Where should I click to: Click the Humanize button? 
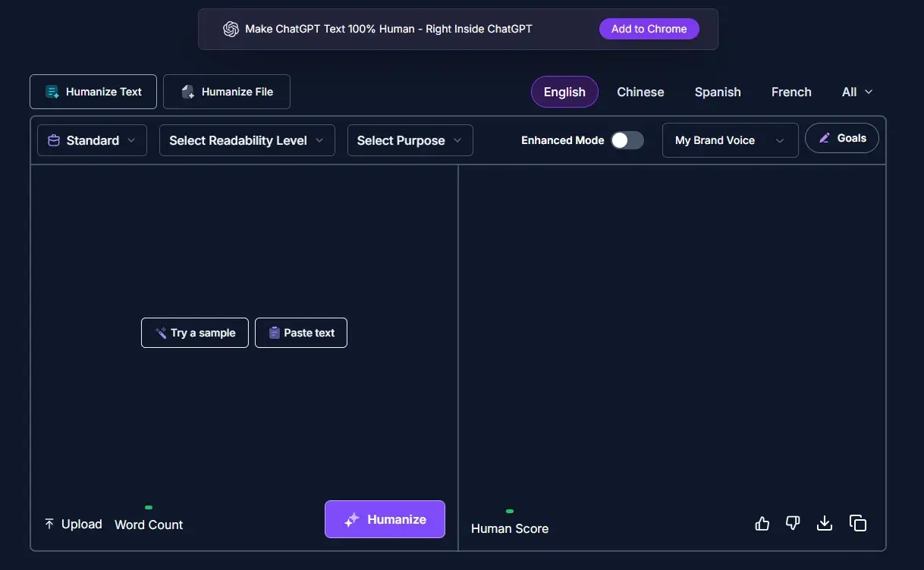point(385,519)
